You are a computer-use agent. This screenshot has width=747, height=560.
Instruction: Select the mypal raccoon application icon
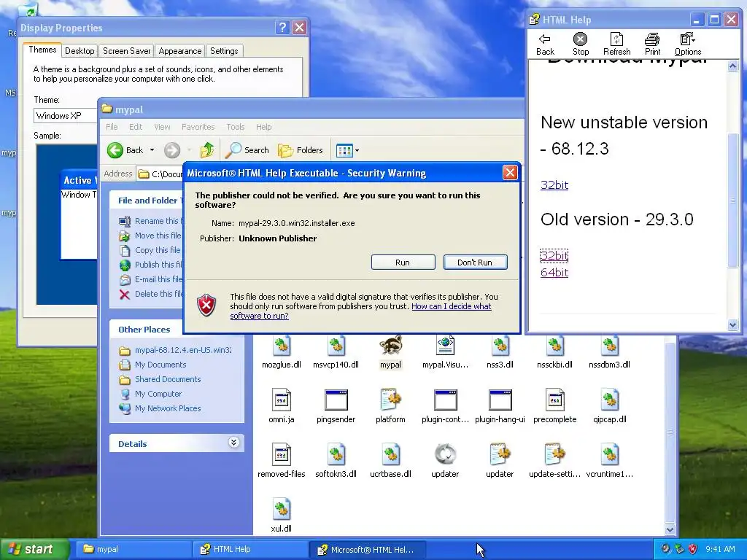pyautogui.click(x=391, y=353)
